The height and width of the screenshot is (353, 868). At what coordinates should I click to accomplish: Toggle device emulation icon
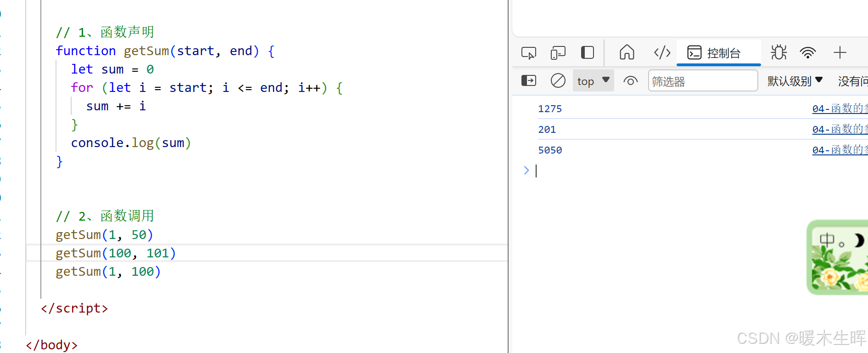click(x=558, y=53)
